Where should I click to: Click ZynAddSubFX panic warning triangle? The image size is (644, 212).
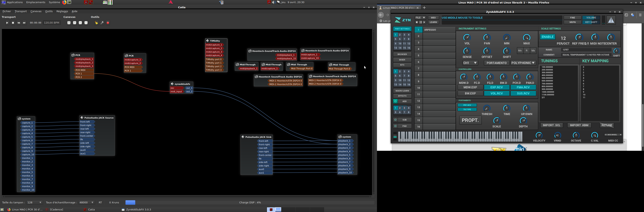pos(611,20)
